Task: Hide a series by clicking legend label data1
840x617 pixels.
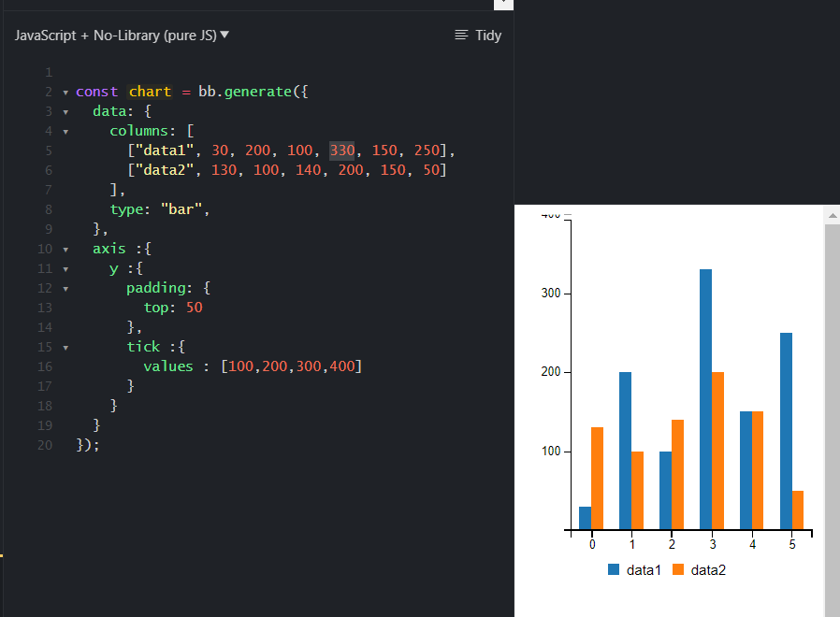Action: click(643, 569)
